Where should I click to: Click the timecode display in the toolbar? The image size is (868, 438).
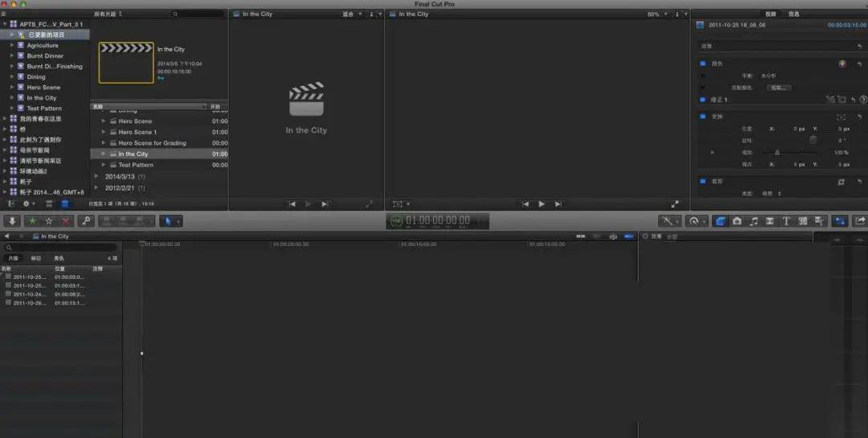pos(437,221)
